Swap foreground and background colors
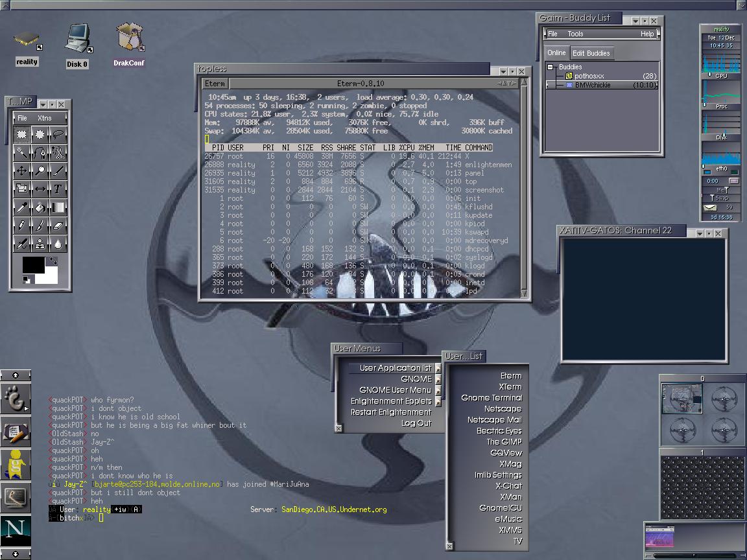 click(x=53, y=261)
